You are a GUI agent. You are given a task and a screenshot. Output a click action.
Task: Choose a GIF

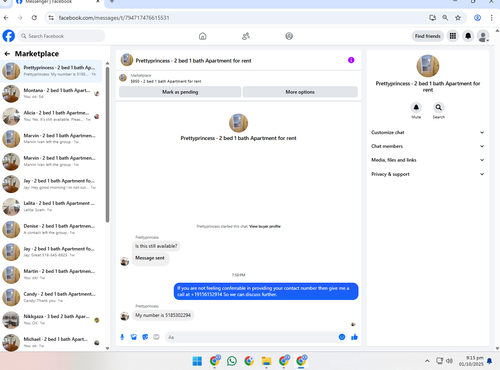click(156, 337)
